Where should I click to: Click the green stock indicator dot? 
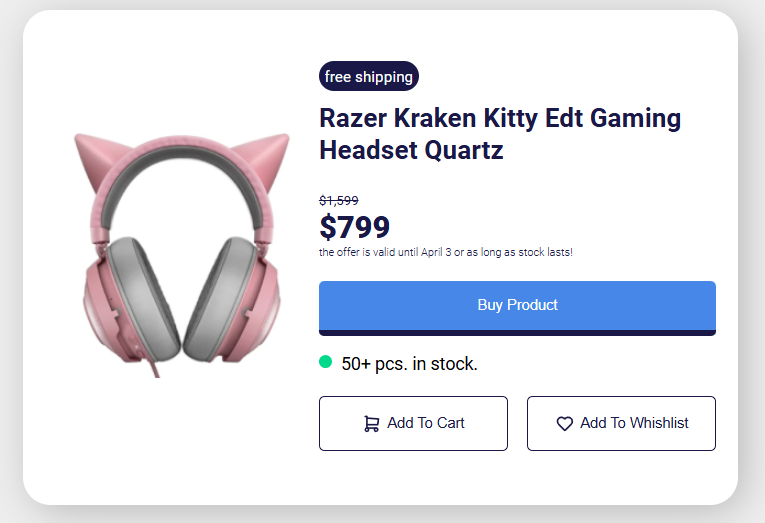pyautogui.click(x=325, y=362)
